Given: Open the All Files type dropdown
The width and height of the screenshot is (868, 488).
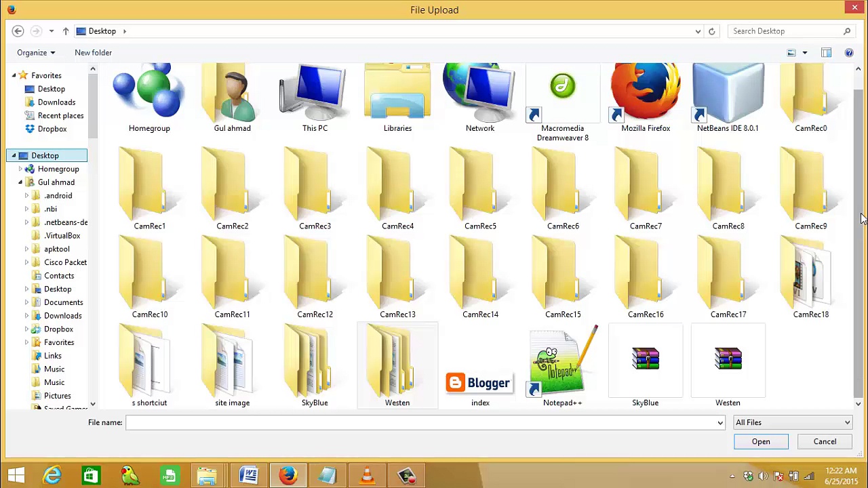Looking at the screenshot, I should (x=792, y=422).
